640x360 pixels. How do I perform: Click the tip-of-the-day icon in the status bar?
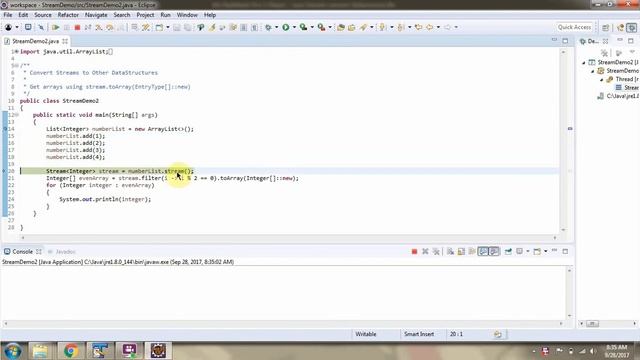click(498, 334)
